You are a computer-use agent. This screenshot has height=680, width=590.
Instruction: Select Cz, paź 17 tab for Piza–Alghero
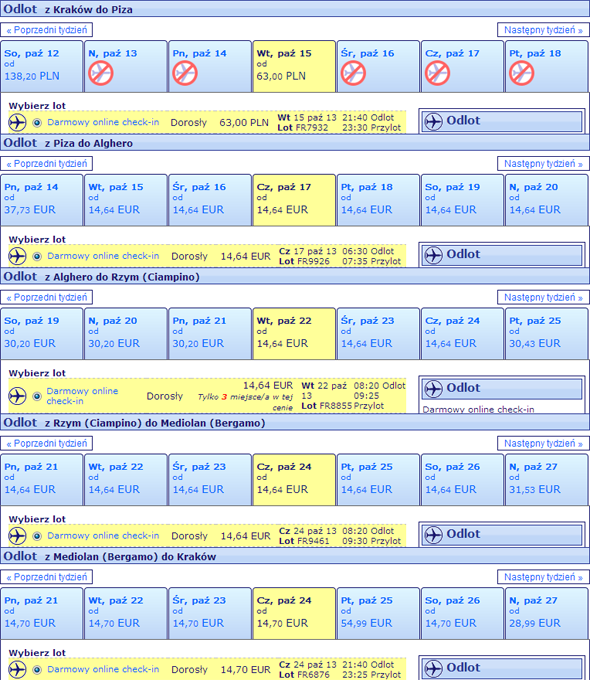[x=294, y=199]
